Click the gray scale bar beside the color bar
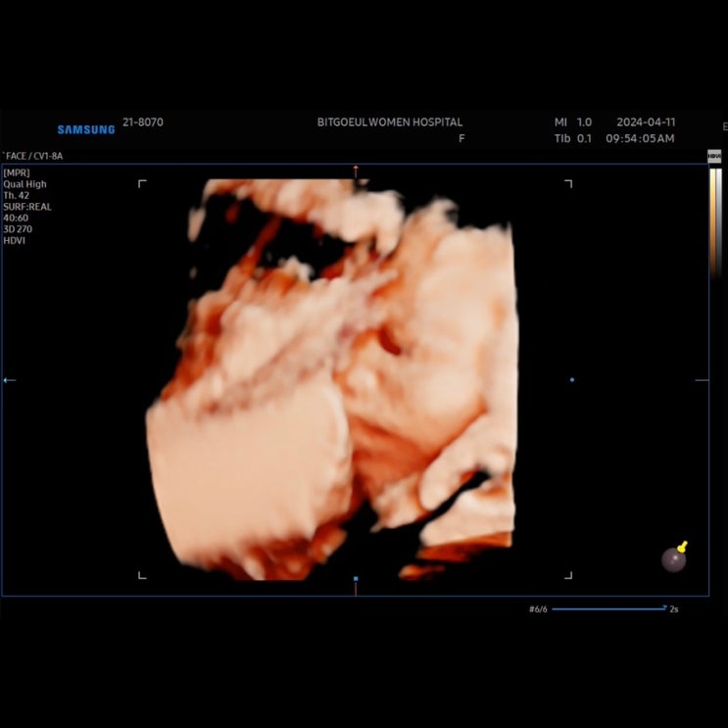 (x=719, y=222)
